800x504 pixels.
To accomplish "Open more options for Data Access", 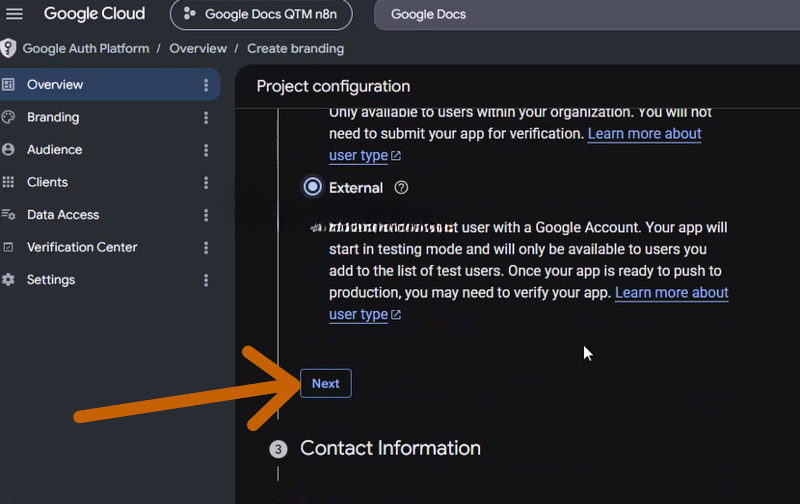I will point(206,215).
